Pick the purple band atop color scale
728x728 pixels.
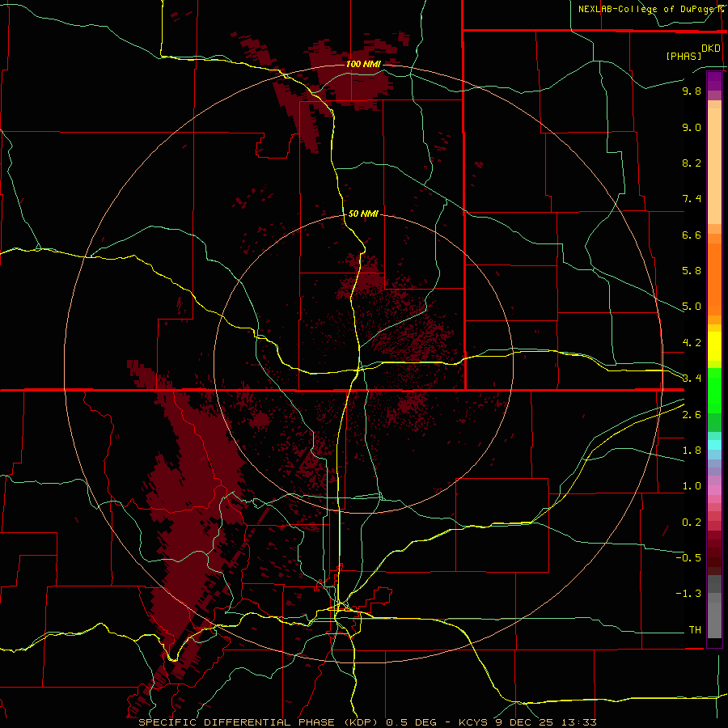[714, 81]
